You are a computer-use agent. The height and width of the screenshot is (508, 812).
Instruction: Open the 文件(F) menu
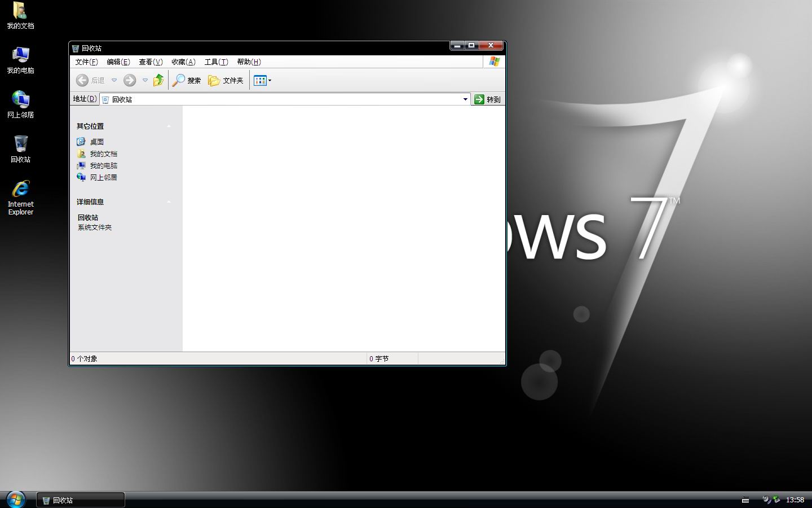pos(86,62)
